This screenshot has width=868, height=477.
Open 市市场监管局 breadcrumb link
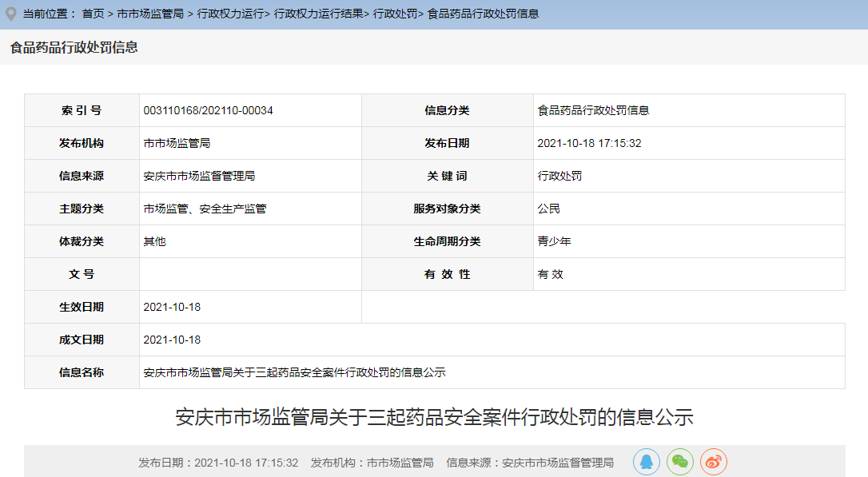tap(150, 14)
